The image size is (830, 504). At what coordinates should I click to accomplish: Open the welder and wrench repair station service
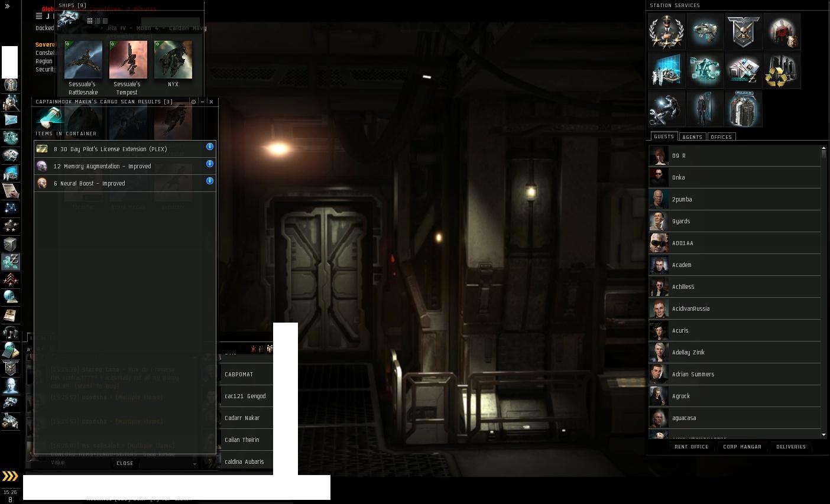[x=666, y=108]
